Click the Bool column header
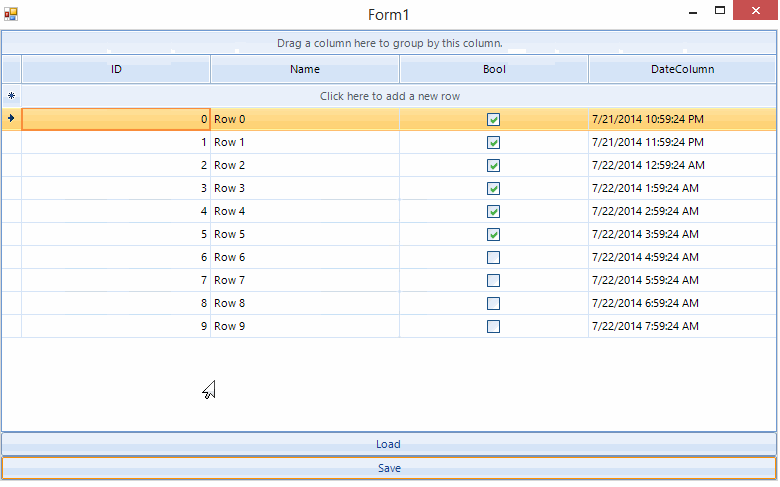This screenshot has height=487, width=780. (494, 69)
